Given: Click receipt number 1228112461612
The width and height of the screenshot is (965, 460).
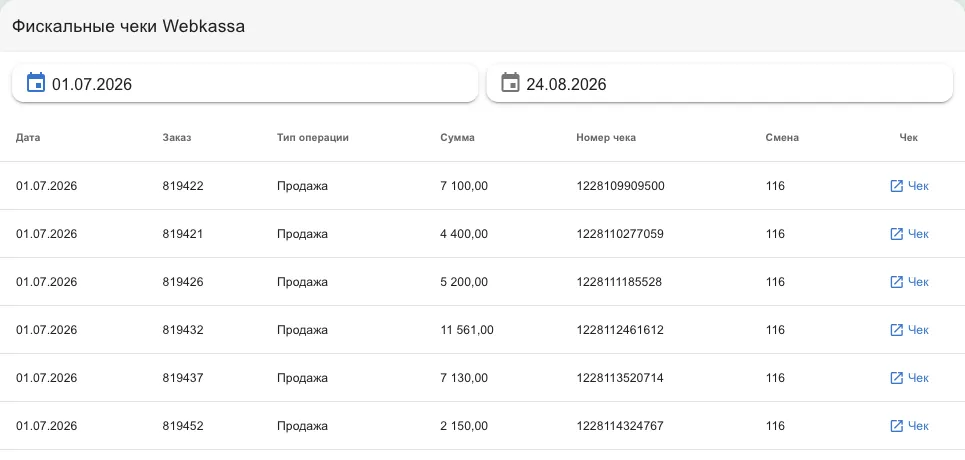Looking at the screenshot, I should coord(620,330).
